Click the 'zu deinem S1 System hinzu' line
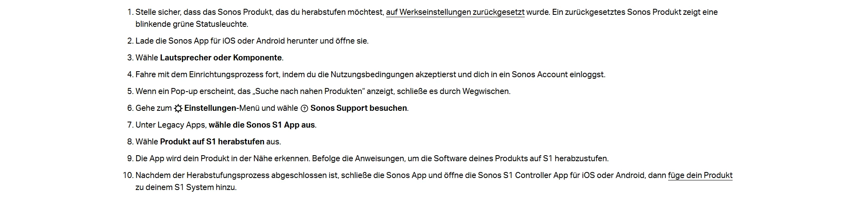Screen dimensions: 868x222 click(x=186, y=187)
